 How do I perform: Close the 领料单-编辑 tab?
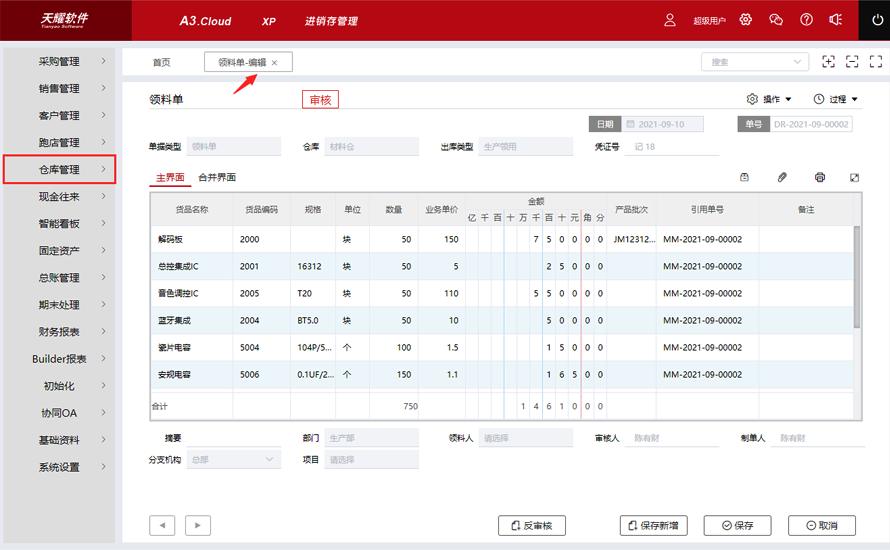pyautogui.click(x=275, y=63)
